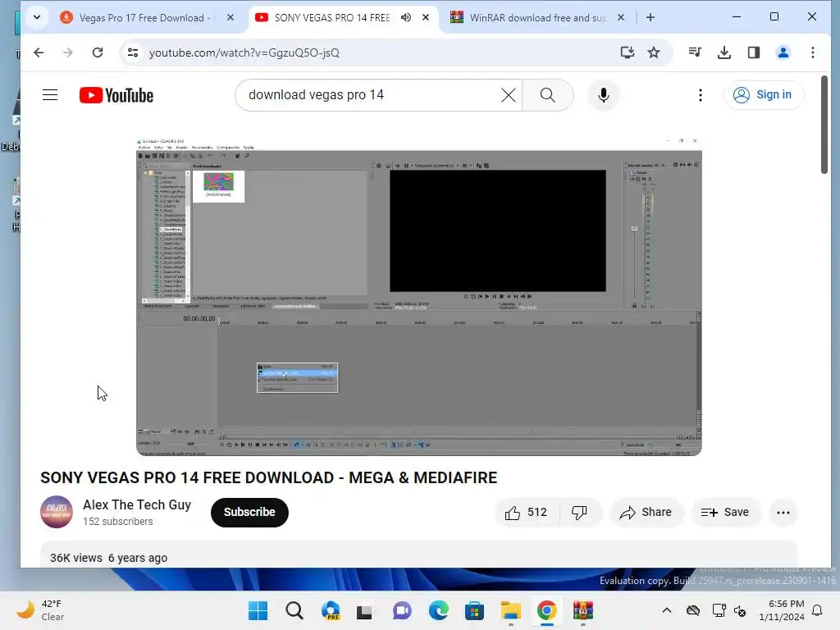Open weather widget showing 42°F Clear
The width and height of the screenshot is (840, 630).
[40, 610]
